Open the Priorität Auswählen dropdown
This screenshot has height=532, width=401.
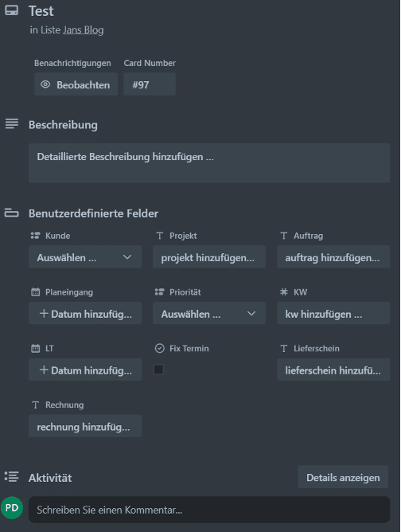pyautogui.click(x=209, y=313)
